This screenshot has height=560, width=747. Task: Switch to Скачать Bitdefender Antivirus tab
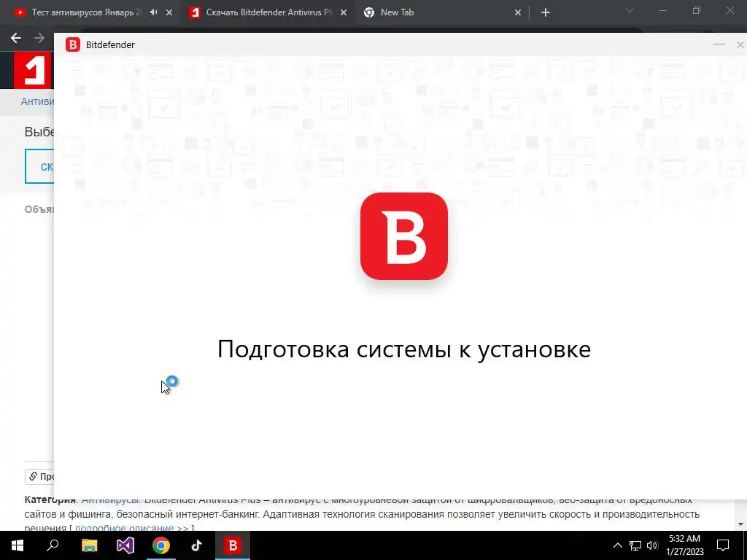click(268, 12)
